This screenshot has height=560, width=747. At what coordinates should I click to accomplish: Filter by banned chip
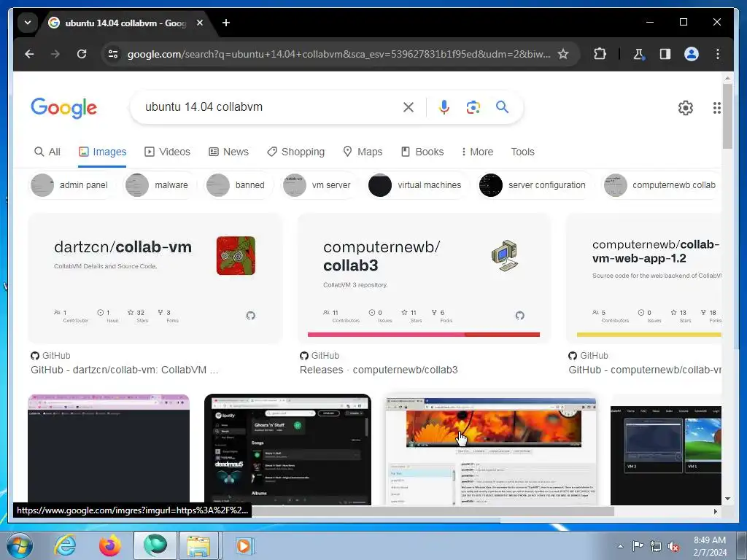coord(238,185)
